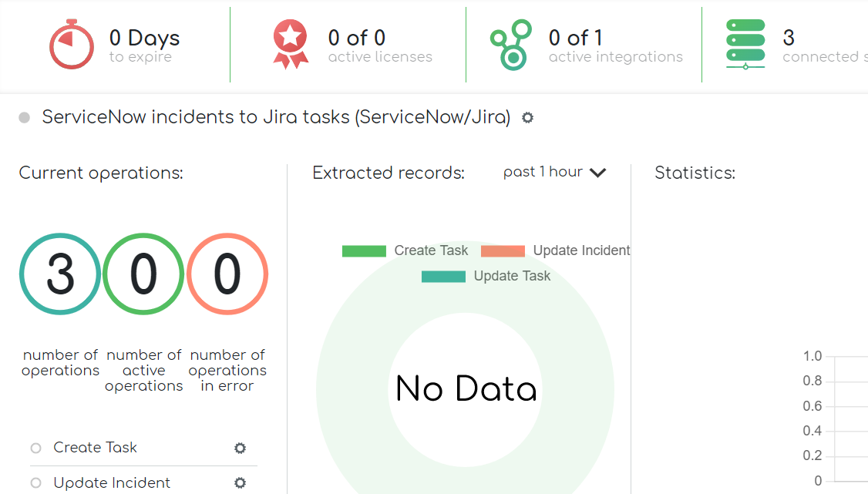This screenshot has width=868, height=494.
Task: Click the gray status dot before integration title
Action: coord(23,117)
